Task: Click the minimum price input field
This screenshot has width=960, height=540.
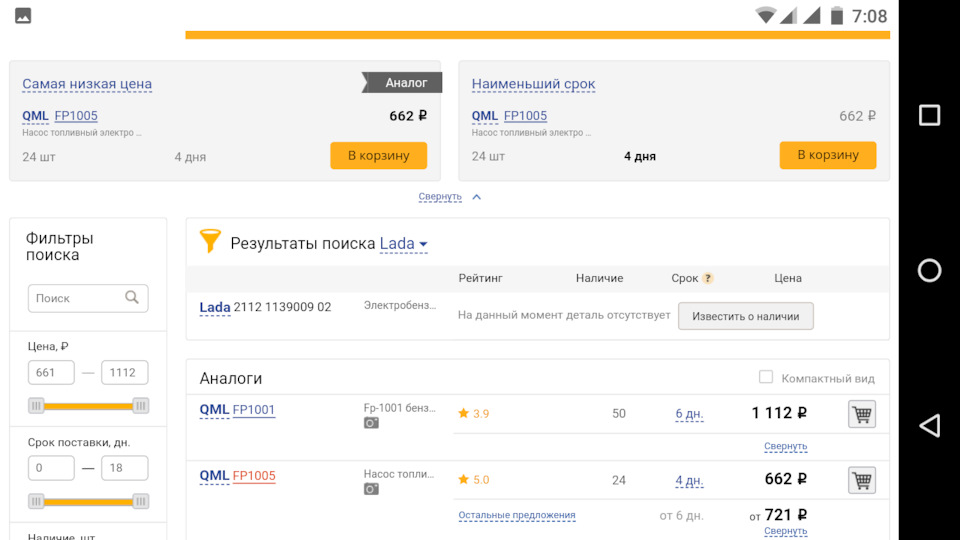Action: (51, 373)
